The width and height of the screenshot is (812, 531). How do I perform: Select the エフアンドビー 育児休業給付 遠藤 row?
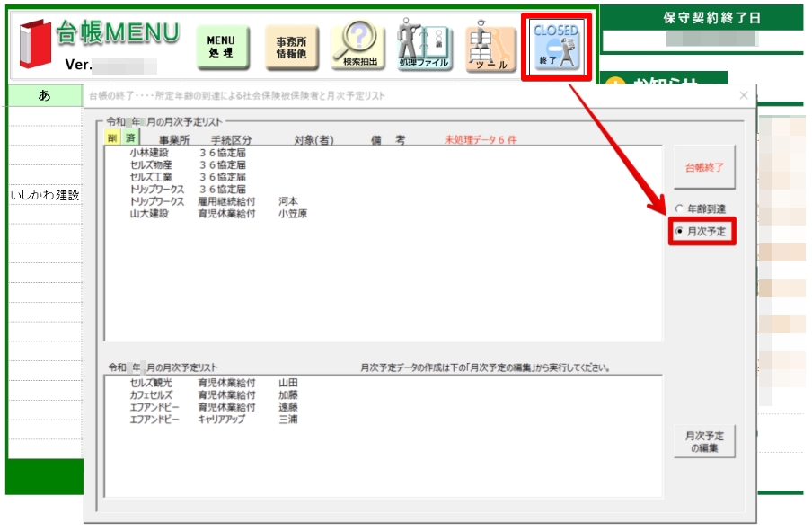point(384,407)
